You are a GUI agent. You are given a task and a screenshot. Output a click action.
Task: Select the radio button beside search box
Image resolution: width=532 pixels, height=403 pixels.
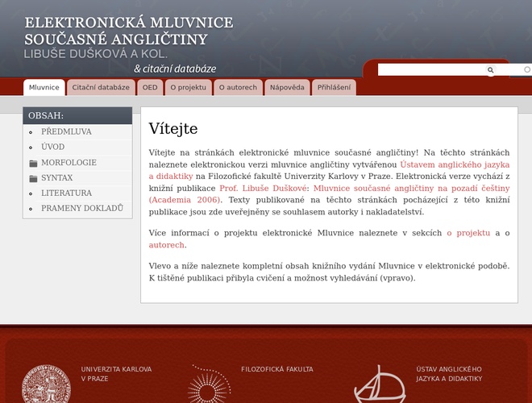pos(527,70)
